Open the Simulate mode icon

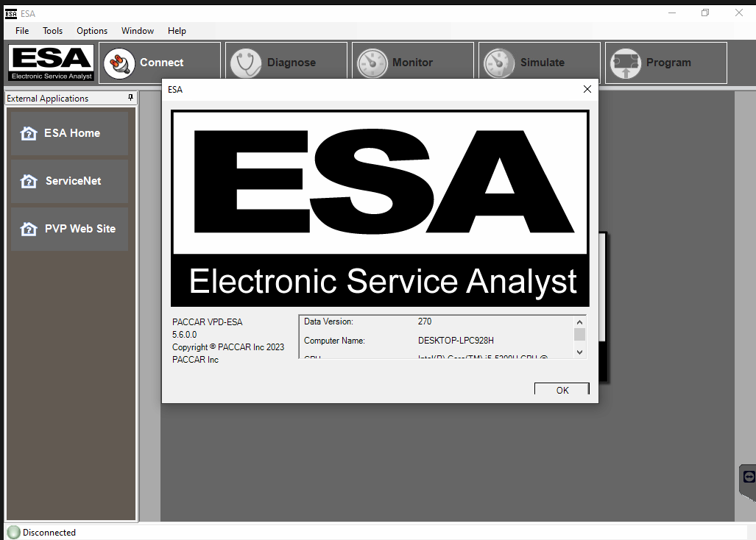499,63
